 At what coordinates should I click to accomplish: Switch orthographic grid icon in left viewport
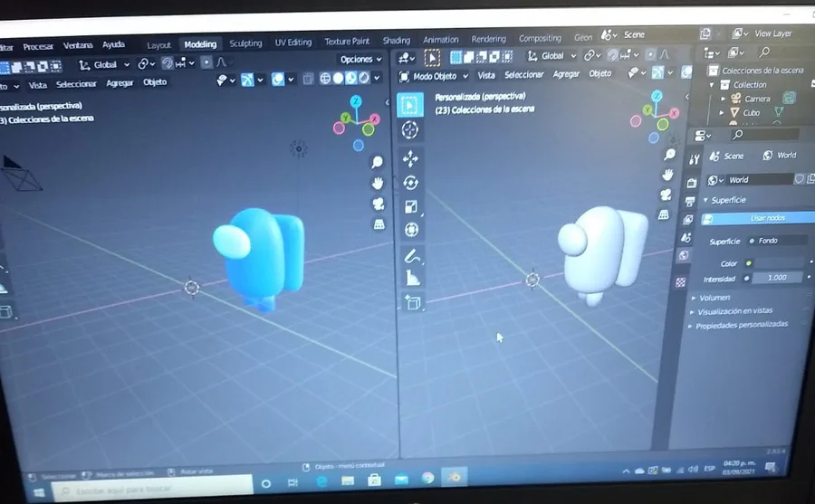379,223
